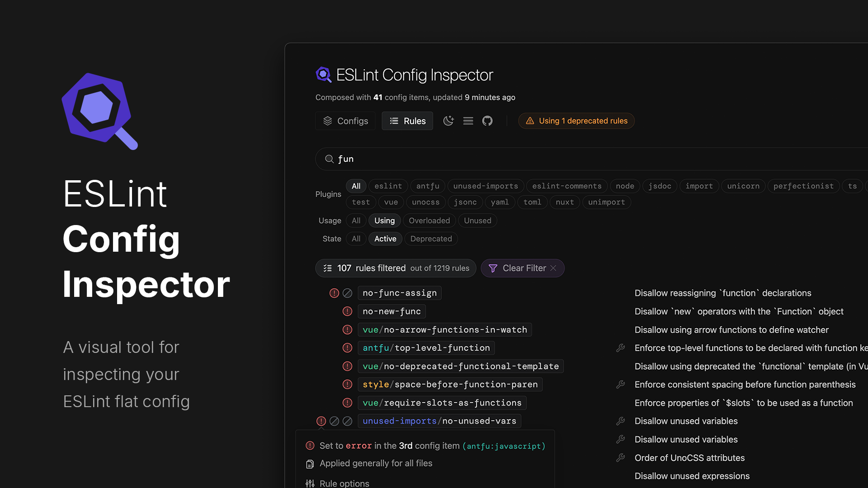The height and width of the screenshot is (488, 868).
Task: Click the Rules tab icon
Action: [393, 120]
